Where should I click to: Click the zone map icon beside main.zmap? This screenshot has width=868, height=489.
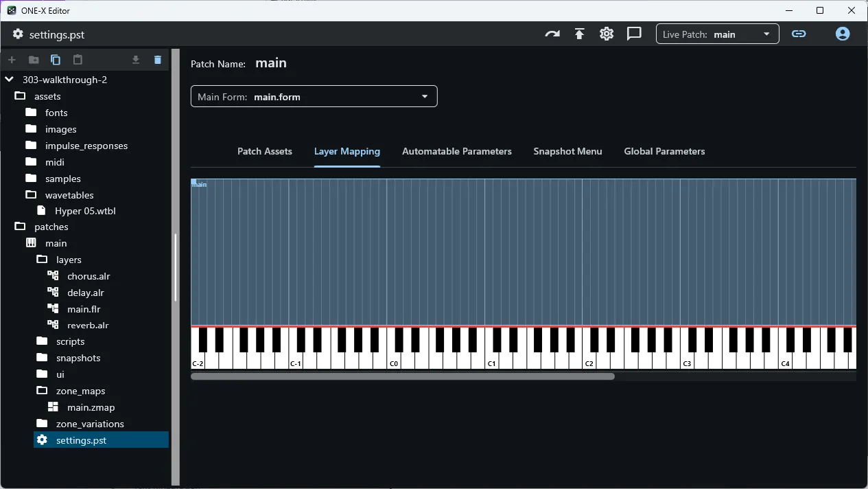[53, 407]
